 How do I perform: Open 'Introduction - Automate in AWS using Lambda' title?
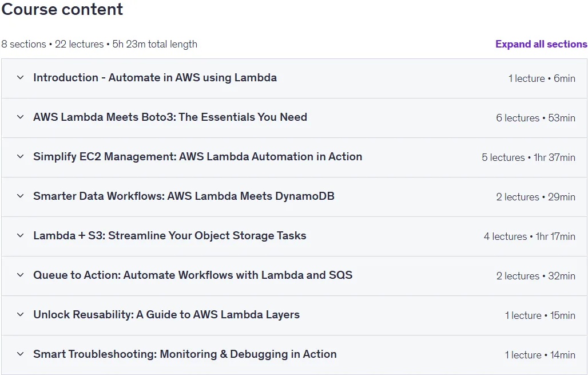[x=155, y=78]
